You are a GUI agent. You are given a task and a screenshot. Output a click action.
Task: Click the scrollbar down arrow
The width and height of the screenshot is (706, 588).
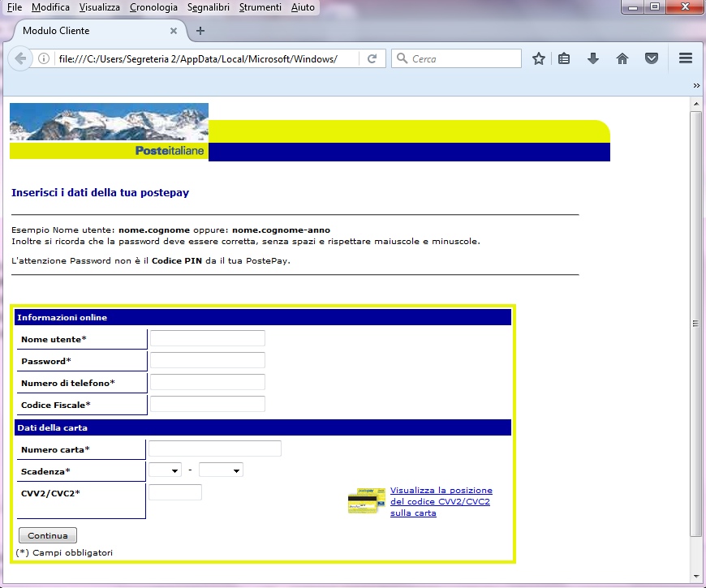coord(696,577)
